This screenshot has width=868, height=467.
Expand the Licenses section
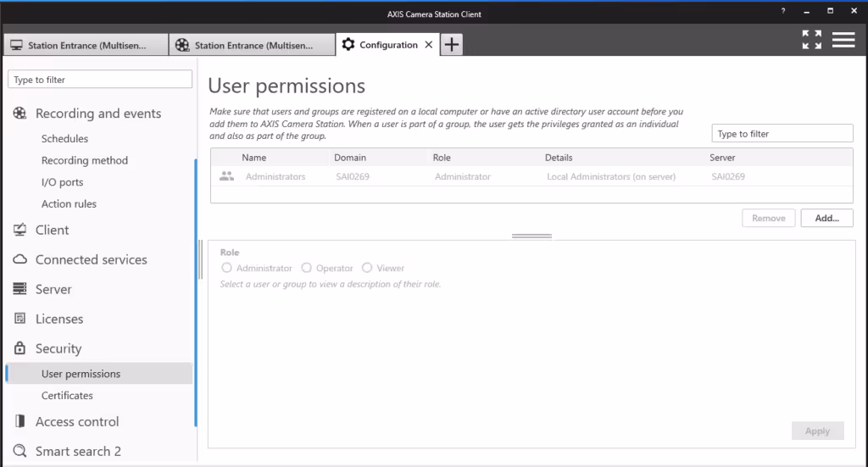click(x=59, y=319)
